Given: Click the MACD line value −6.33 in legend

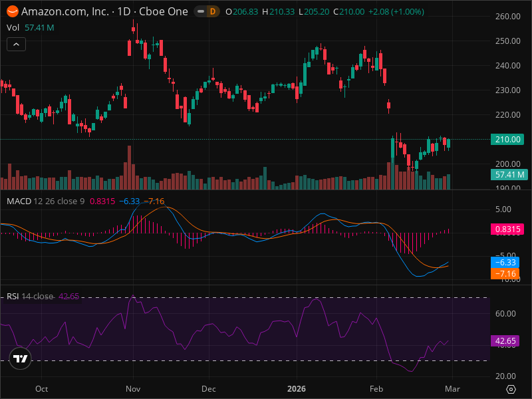Looking at the screenshot, I should (130, 201).
